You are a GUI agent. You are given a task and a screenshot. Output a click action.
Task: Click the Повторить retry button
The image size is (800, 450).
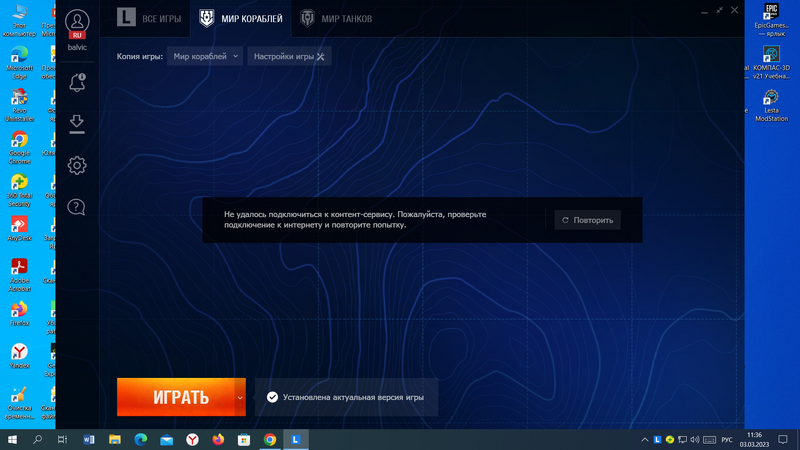(x=587, y=220)
